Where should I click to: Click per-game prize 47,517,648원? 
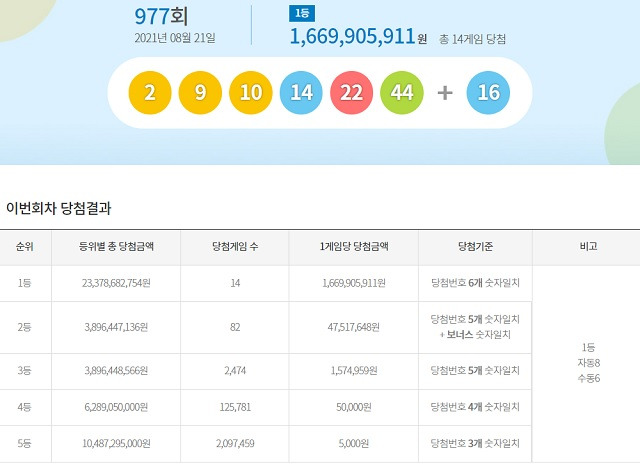tap(354, 327)
